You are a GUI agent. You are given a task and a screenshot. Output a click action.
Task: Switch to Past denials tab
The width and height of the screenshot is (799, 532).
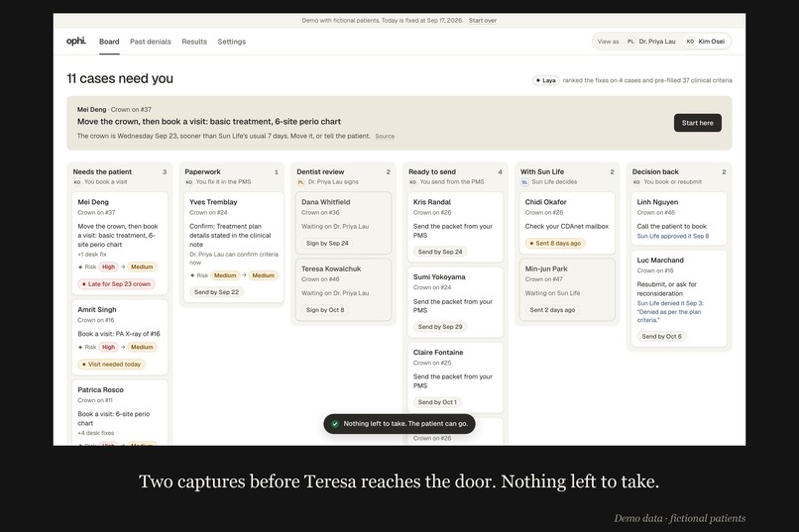coord(151,42)
